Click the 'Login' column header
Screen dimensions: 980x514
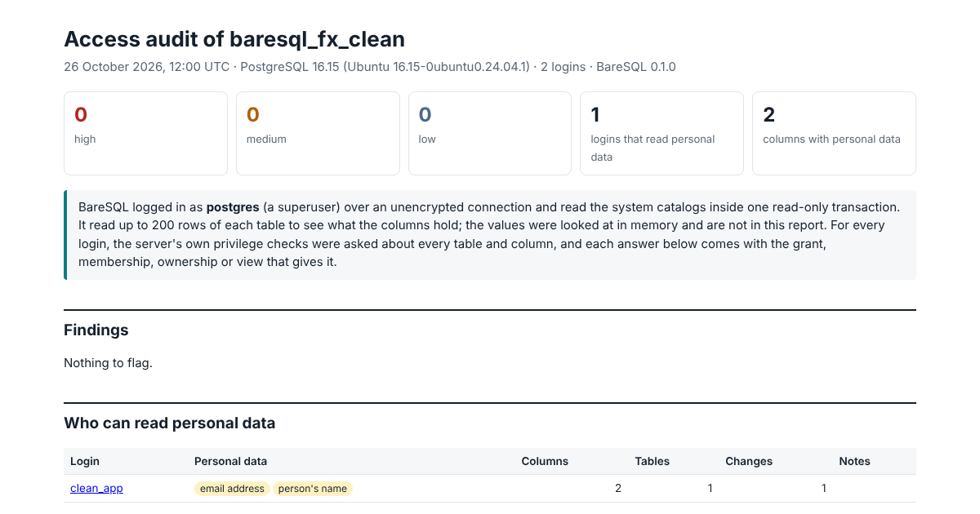[85, 461]
